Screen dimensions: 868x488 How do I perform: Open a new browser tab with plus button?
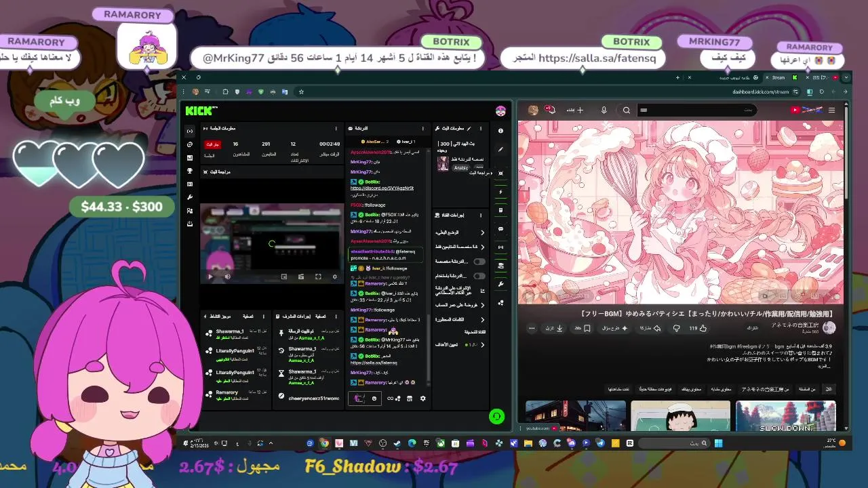click(677, 78)
